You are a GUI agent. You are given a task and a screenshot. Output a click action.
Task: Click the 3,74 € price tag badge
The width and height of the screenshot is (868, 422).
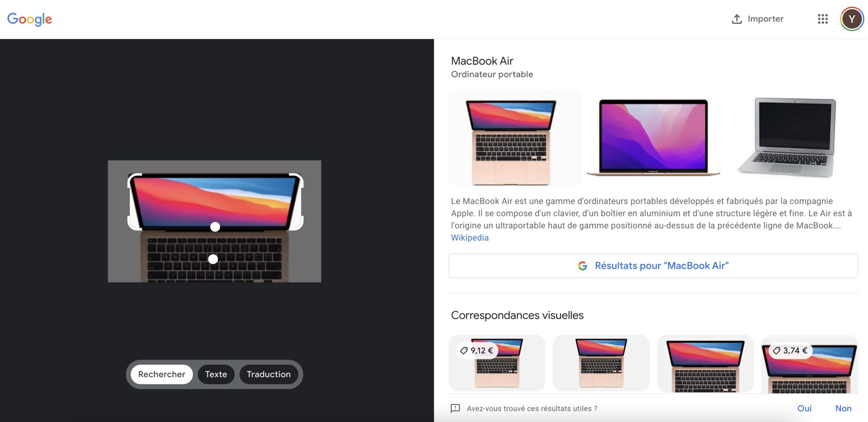tap(790, 350)
